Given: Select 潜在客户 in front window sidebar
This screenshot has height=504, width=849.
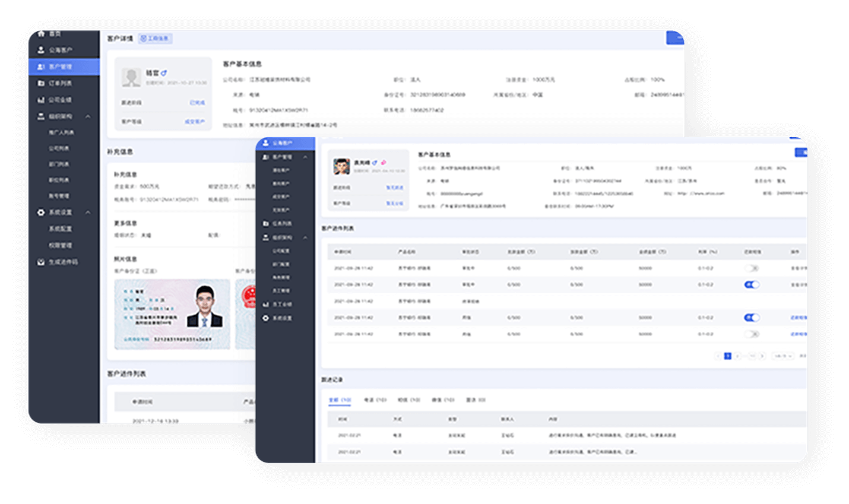Looking at the screenshot, I should pos(281,170).
